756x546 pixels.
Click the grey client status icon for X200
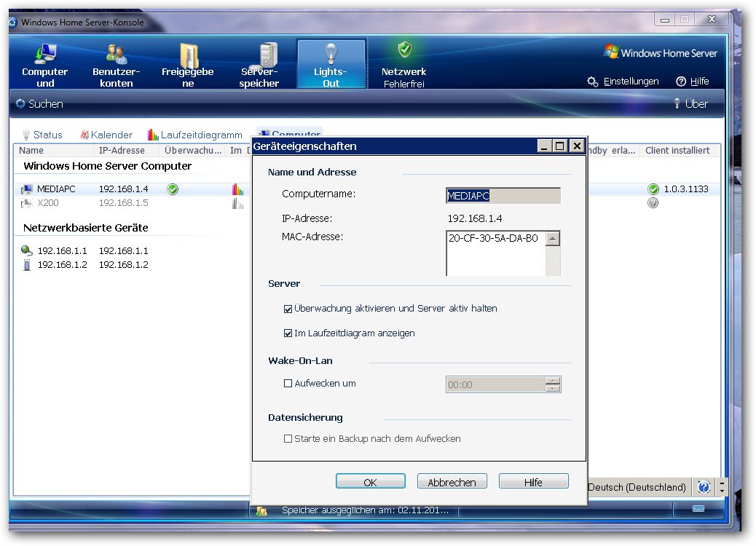coord(653,203)
